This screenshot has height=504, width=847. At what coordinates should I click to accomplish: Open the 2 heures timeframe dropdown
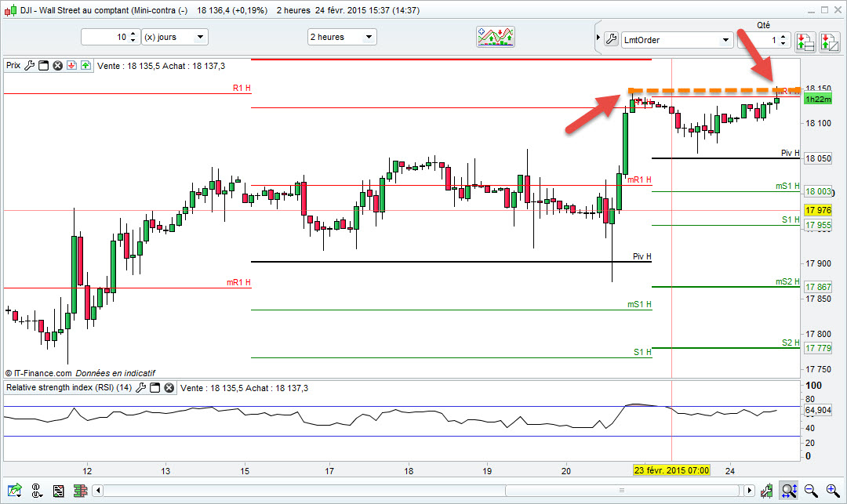[x=342, y=37]
